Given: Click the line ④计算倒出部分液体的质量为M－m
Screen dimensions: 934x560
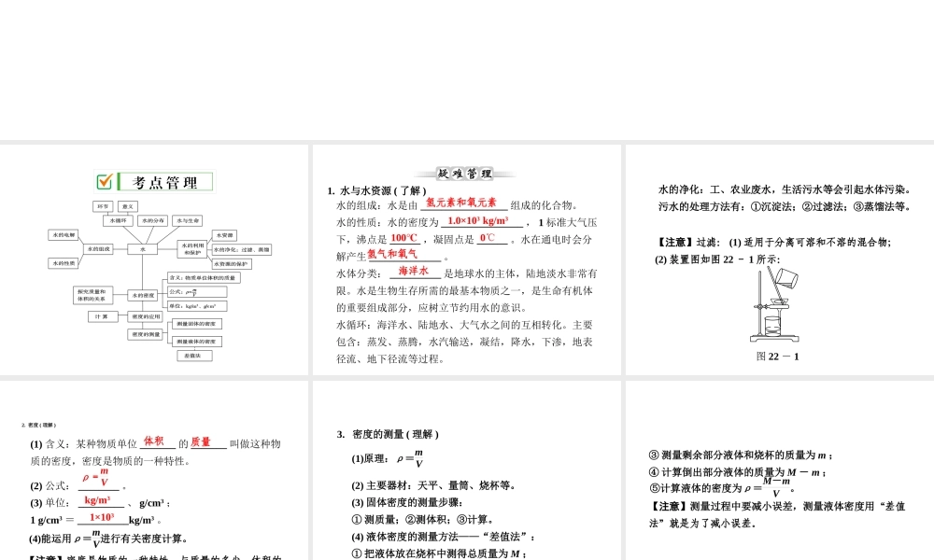Looking at the screenshot, I should pos(738,472).
